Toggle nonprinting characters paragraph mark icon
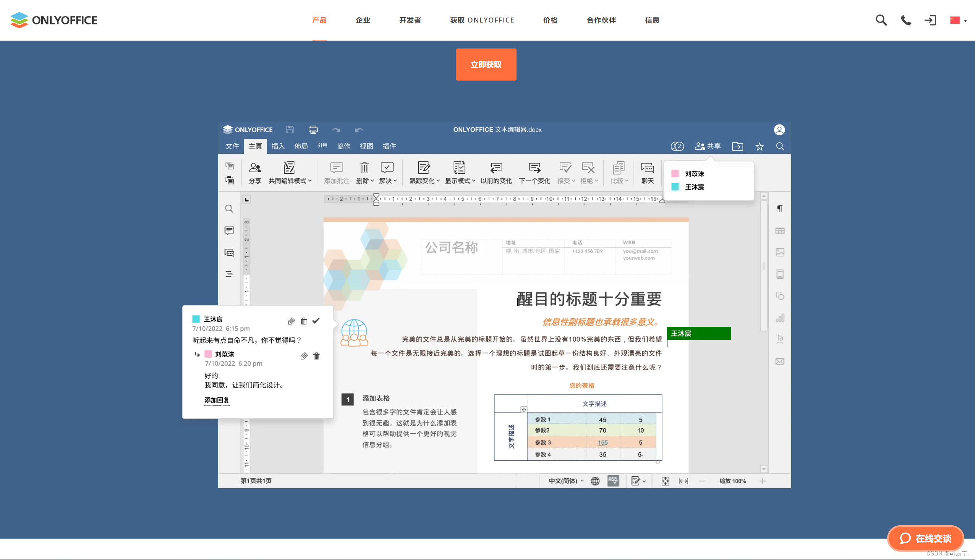975x560 pixels. point(780,209)
